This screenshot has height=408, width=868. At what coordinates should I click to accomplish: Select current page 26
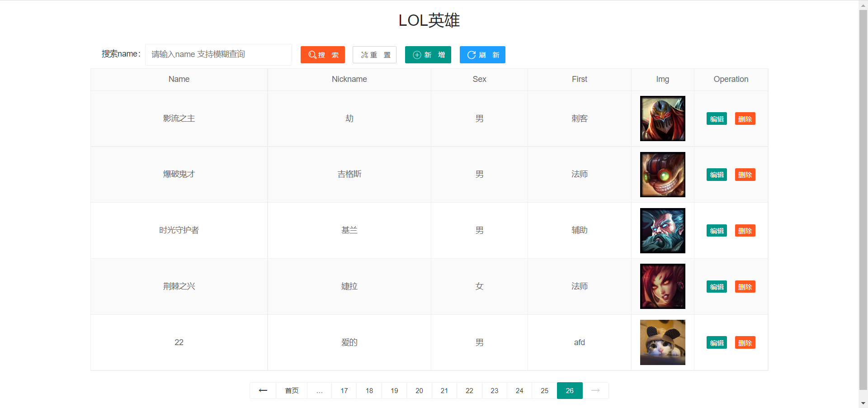click(570, 390)
